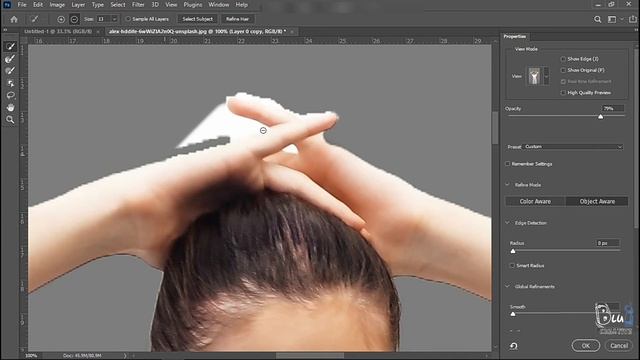Viewport: 640px width, 360px height.
Task: Click the Opacity percentage input field
Action: click(x=613, y=109)
